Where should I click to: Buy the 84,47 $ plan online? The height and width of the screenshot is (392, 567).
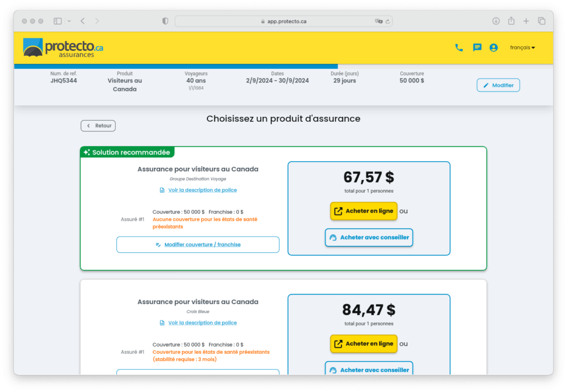pos(364,344)
